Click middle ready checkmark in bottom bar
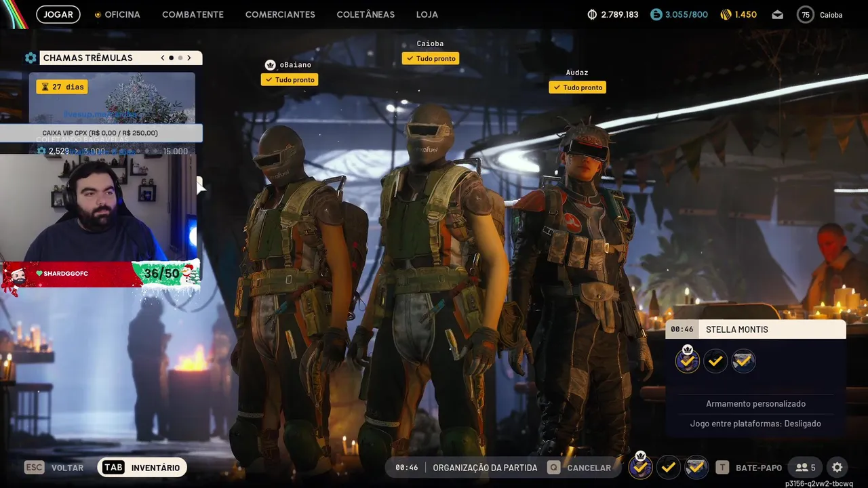This screenshot has width=868, height=488. pos(669,467)
